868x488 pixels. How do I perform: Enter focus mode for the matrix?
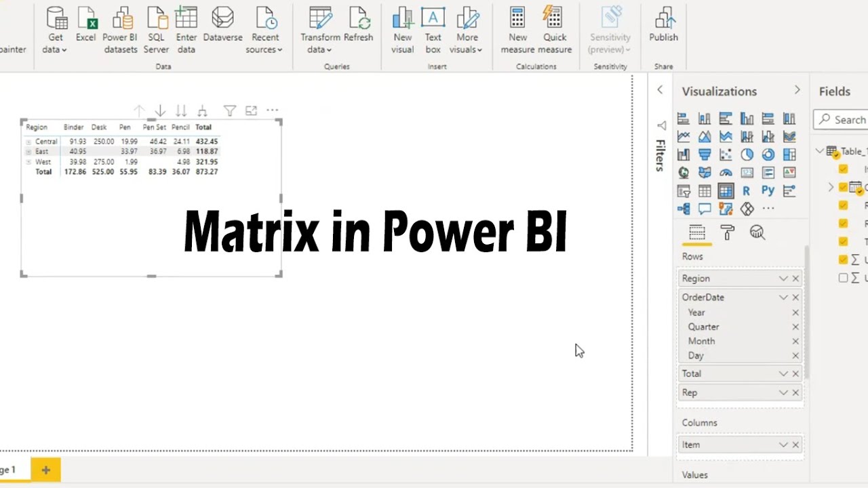tap(251, 110)
